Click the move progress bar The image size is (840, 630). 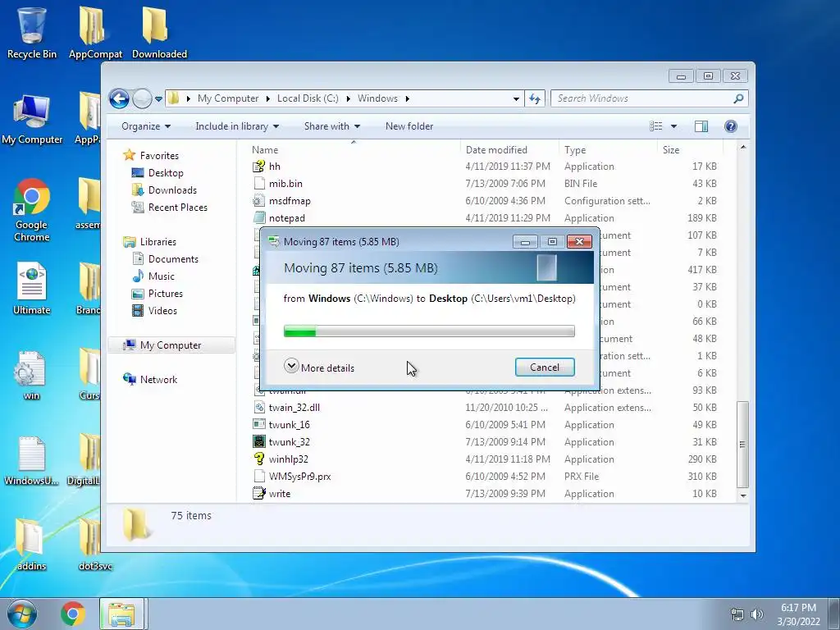(x=429, y=331)
